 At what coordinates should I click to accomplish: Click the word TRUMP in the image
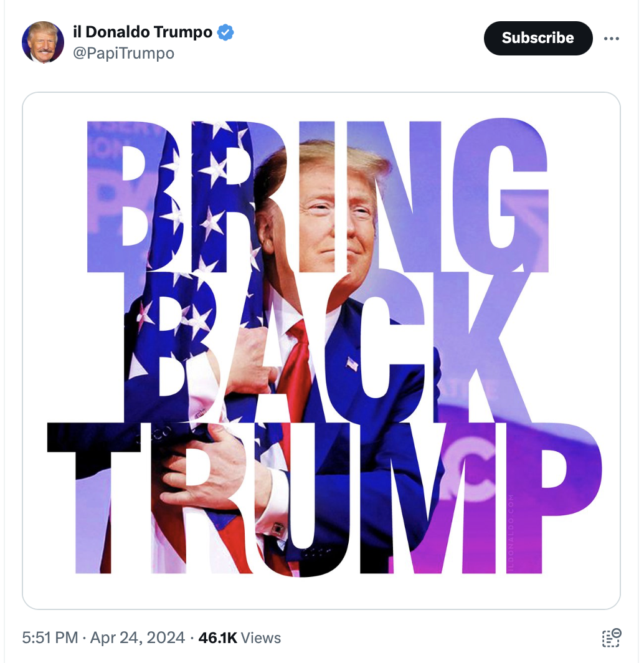(324, 498)
